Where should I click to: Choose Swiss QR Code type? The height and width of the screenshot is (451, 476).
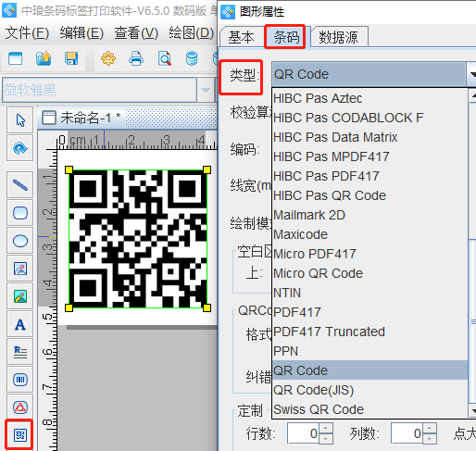pos(370,409)
